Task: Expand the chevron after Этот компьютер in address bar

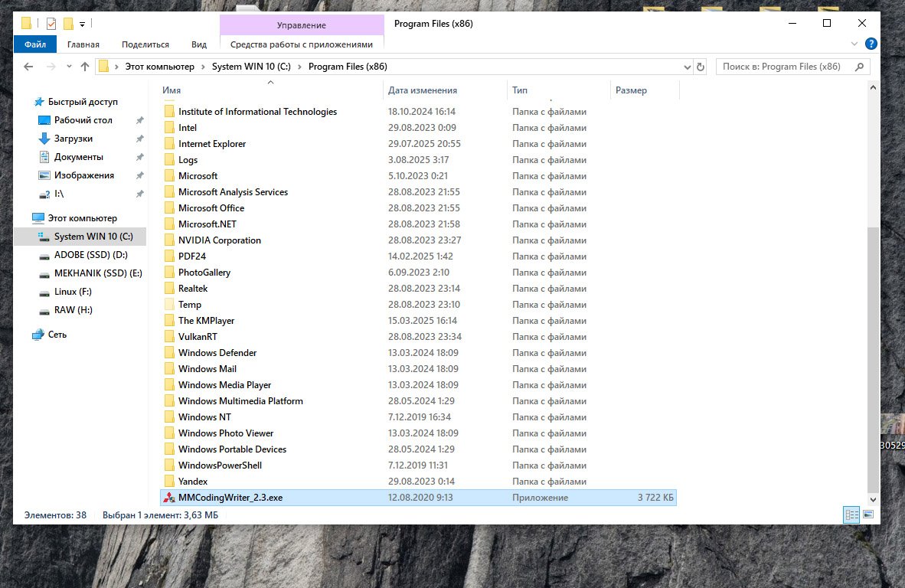Action: (x=203, y=67)
